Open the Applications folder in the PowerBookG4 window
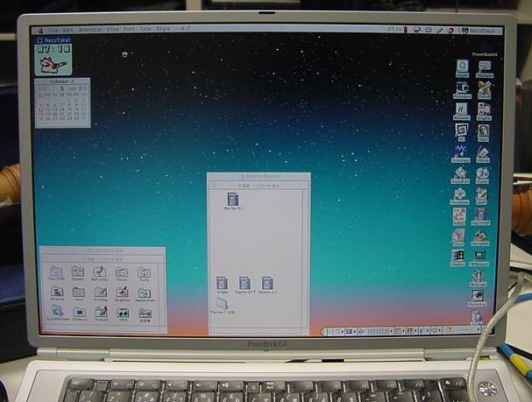This screenshot has height=402, width=532. point(145,294)
